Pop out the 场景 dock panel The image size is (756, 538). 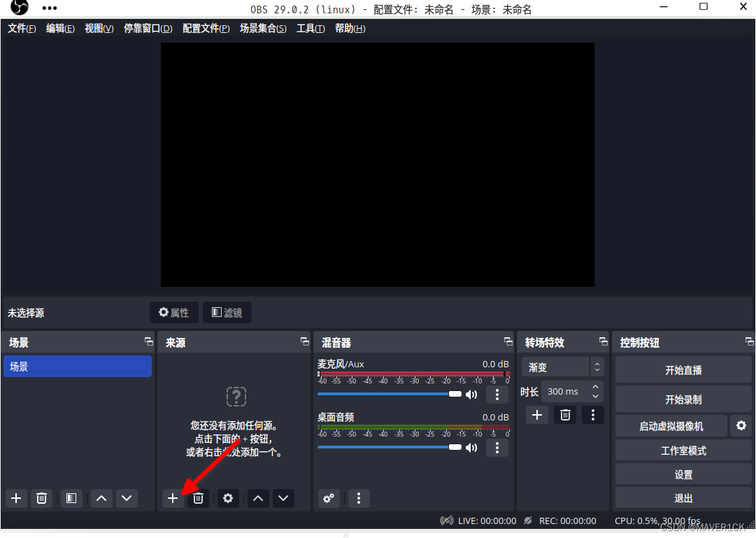[149, 341]
